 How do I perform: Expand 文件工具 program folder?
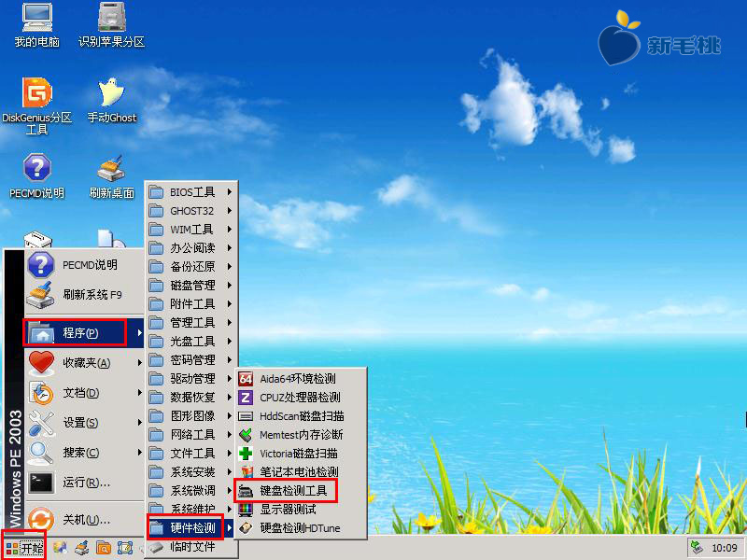191,453
